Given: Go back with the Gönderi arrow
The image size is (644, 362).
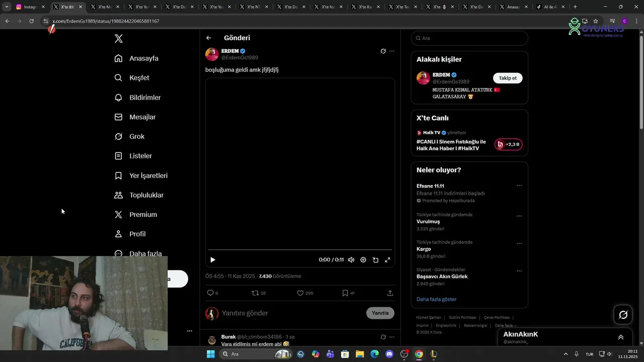Looking at the screenshot, I should 209,38.
